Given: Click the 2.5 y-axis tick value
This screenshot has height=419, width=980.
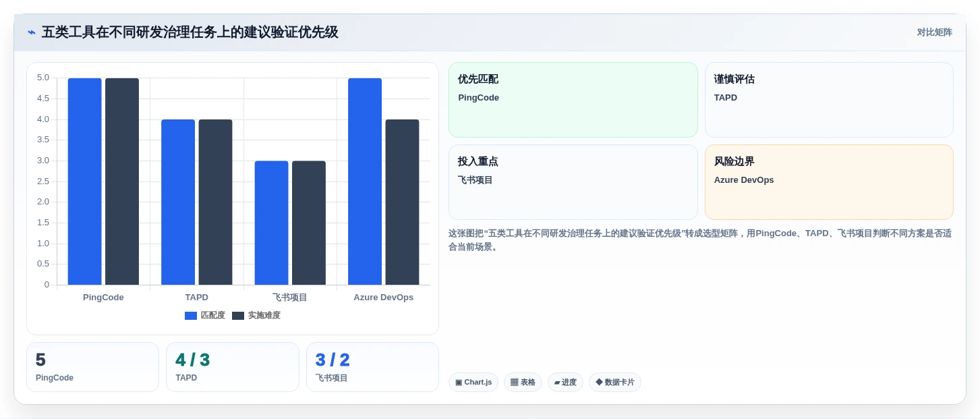Looking at the screenshot, I should 43,181.
